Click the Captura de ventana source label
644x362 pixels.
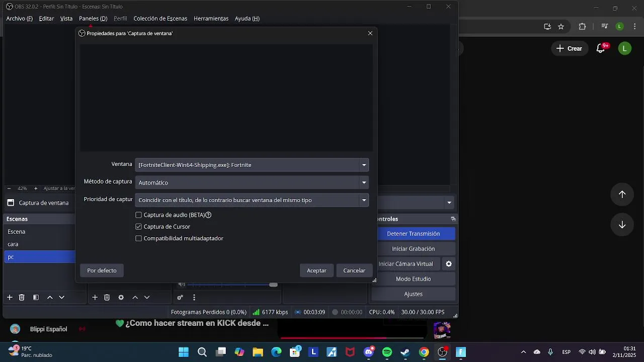(43, 203)
